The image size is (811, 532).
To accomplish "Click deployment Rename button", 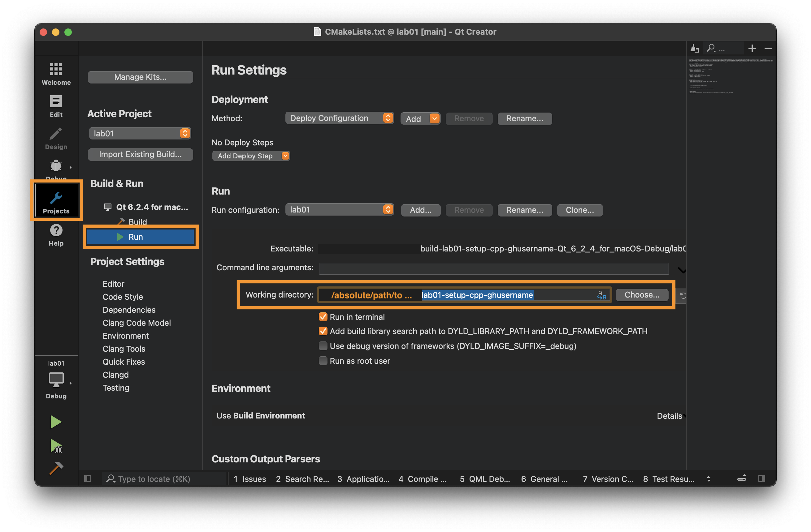I will [x=524, y=118].
